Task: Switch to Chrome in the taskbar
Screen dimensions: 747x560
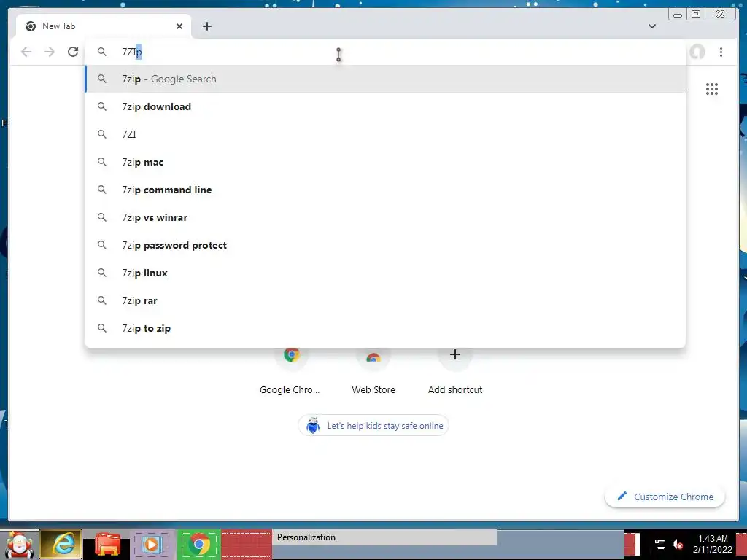Action: click(199, 544)
